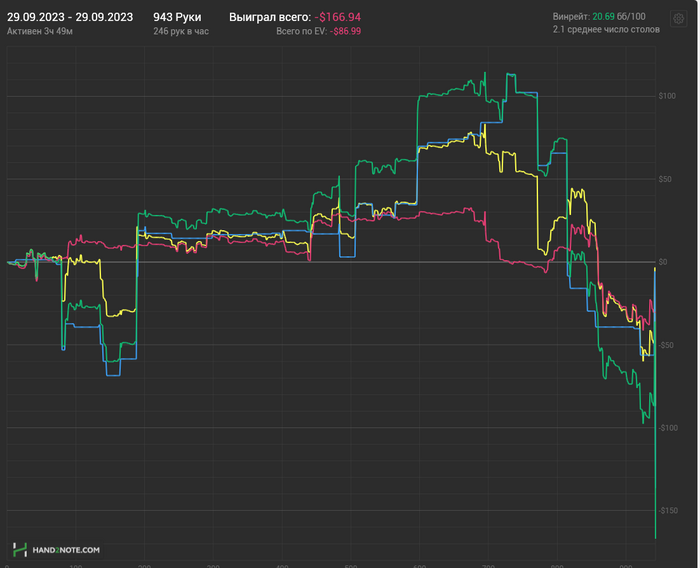The width and height of the screenshot is (700, 568).
Task: Click the $0 axis label
Action: pos(663,262)
